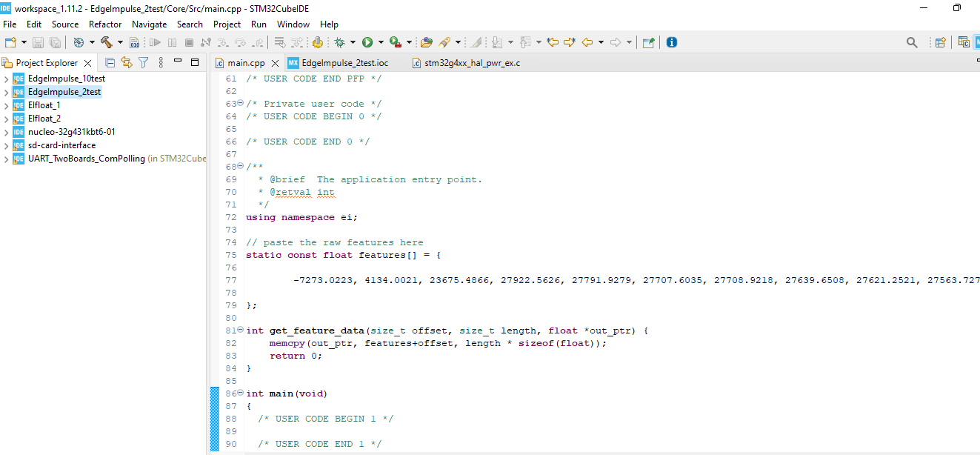Expand the nucleo-32g431kbt6-01 project
Screen dimensions: 980x455
tap(7, 132)
